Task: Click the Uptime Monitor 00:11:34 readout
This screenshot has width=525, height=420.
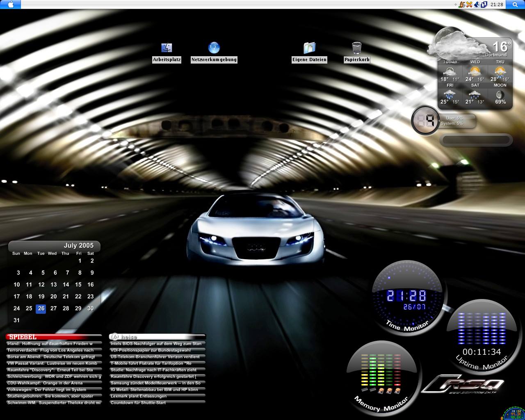Action: pos(482,352)
